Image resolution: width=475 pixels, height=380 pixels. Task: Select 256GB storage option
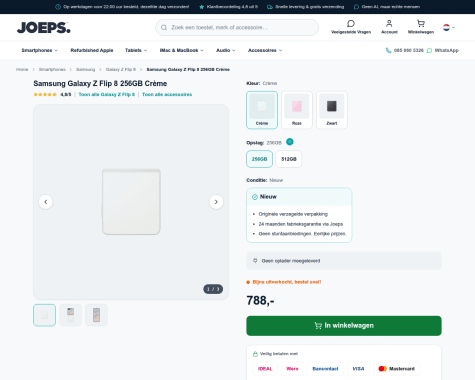(259, 159)
